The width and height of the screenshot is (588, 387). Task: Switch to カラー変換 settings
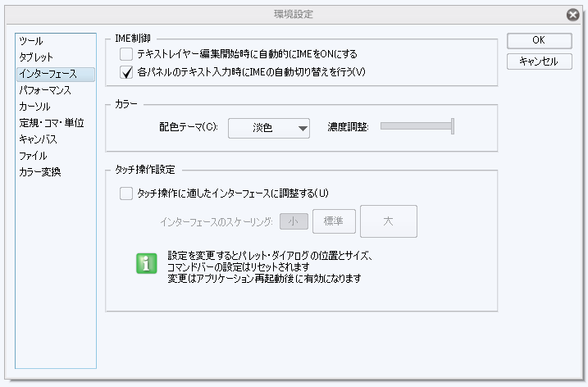pos(40,172)
